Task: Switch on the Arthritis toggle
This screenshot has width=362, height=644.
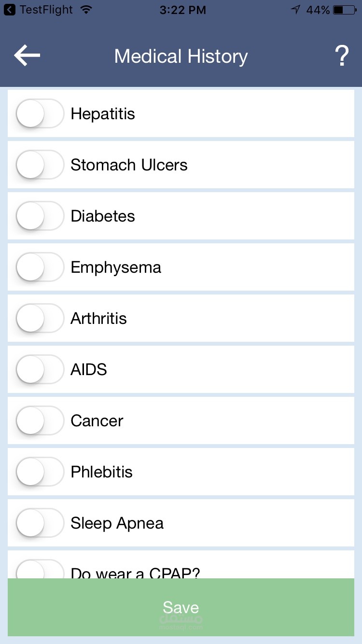Action: (x=40, y=319)
